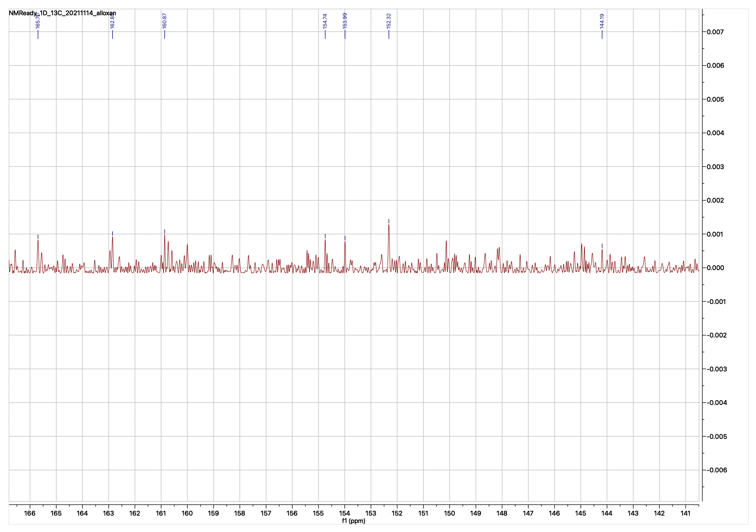Click the f1 (ppm) axis title
The height and width of the screenshot is (532, 756).
pos(353,521)
